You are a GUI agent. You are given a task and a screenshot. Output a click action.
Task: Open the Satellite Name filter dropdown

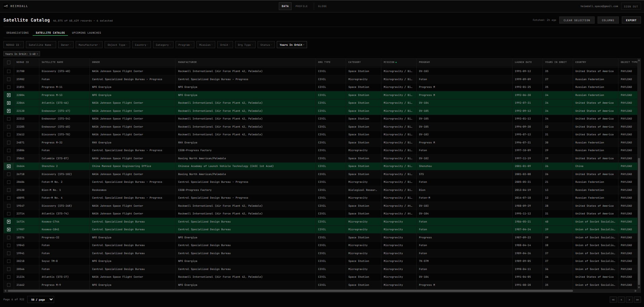41,45
